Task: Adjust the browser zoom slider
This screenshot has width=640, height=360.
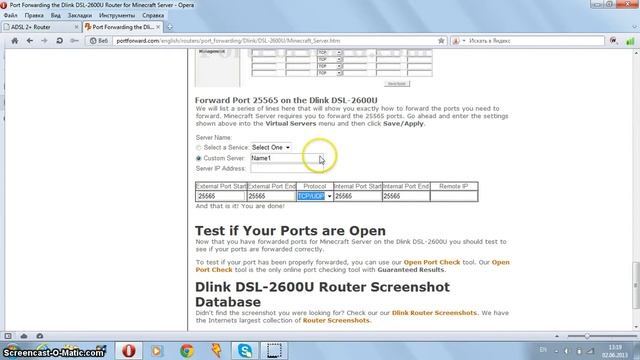Action: tap(587, 336)
